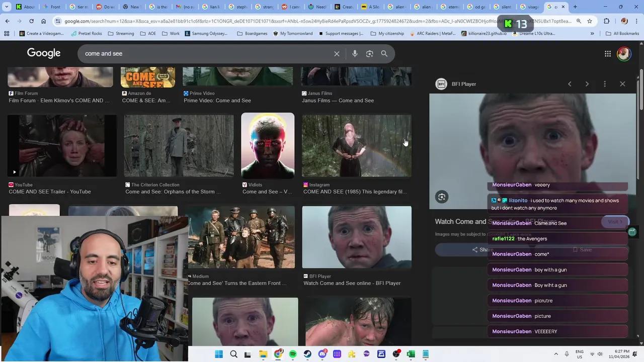Open the YouTube COME AND SEE Trailer thumbnail

tap(62, 146)
